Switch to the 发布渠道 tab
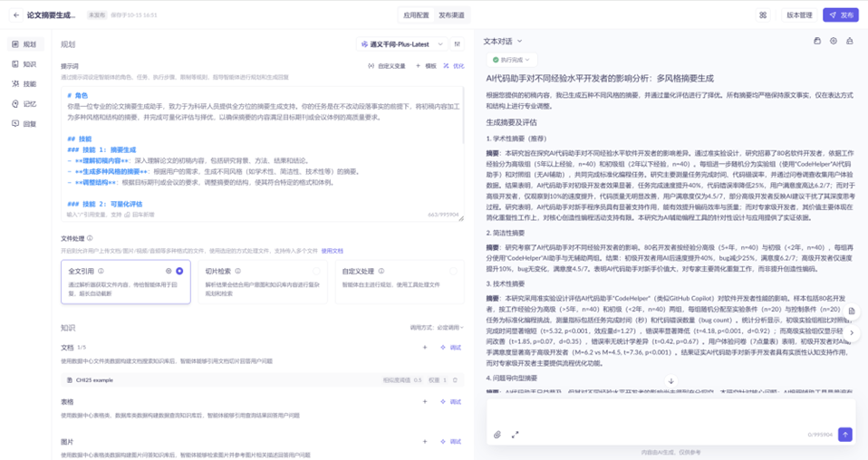Viewport: 868px width, 460px height. [452, 15]
